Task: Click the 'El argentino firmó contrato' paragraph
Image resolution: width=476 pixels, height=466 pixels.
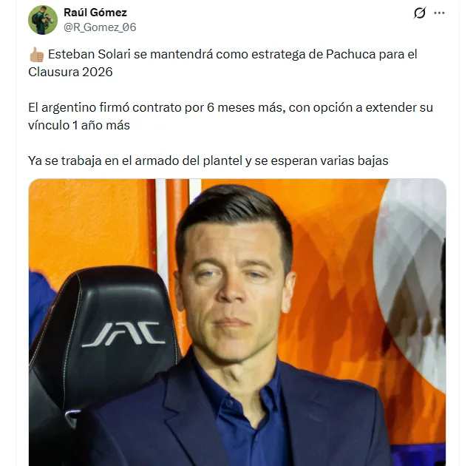Action: [231, 116]
